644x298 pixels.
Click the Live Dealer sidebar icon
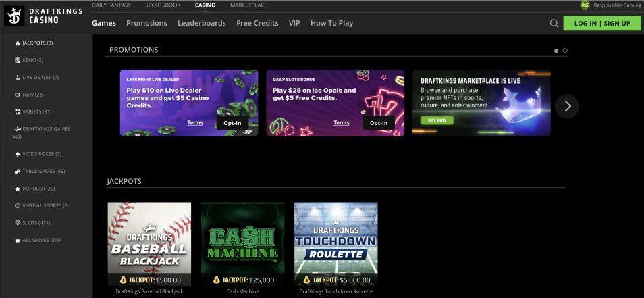18,77
